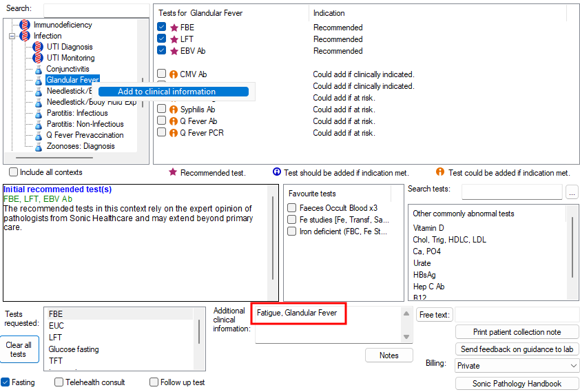Click the flask icon beside Zoonoses: Diagnosis
580x392 pixels.
tap(39, 147)
